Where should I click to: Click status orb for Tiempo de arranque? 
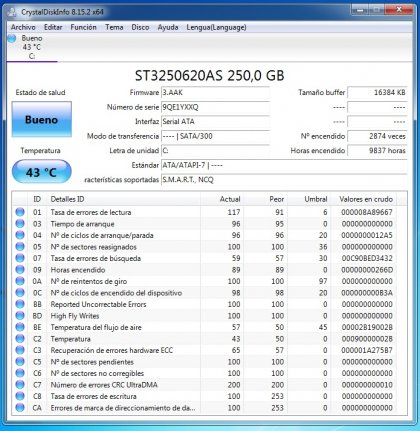coord(20,224)
